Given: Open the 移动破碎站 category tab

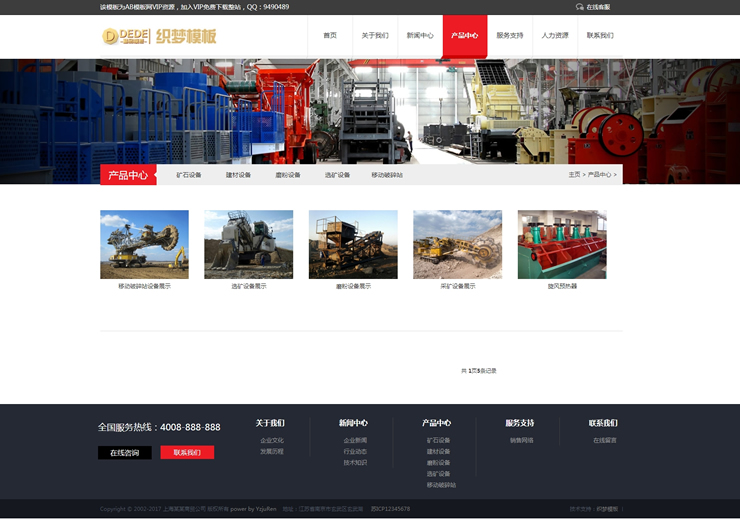Looking at the screenshot, I should click(387, 175).
